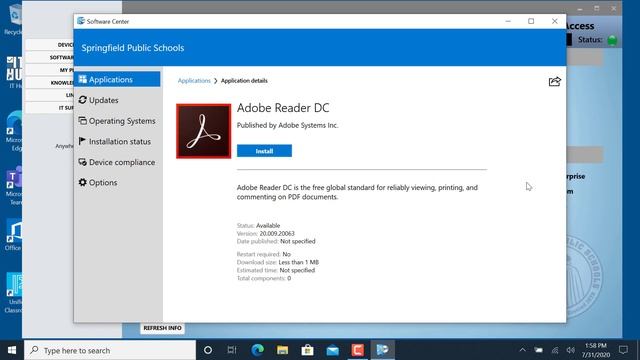Click the Status 'Available' value
The height and width of the screenshot is (360, 640).
pyautogui.click(x=268, y=225)
